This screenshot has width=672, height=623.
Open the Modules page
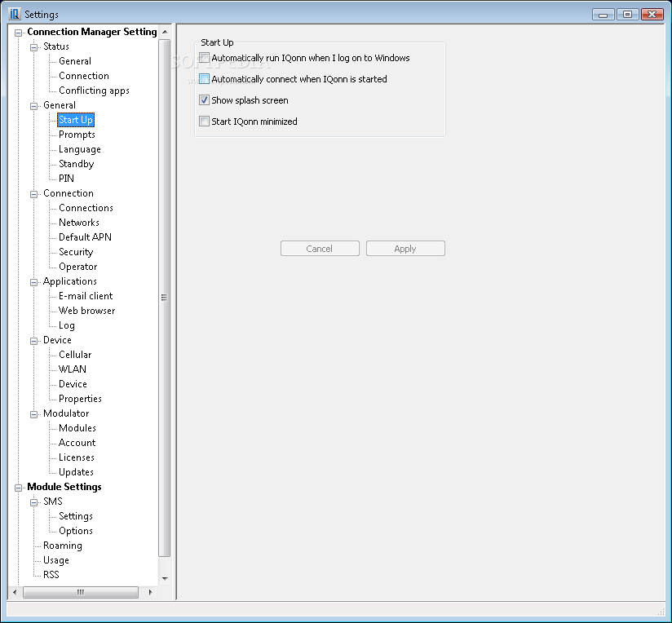77,427
